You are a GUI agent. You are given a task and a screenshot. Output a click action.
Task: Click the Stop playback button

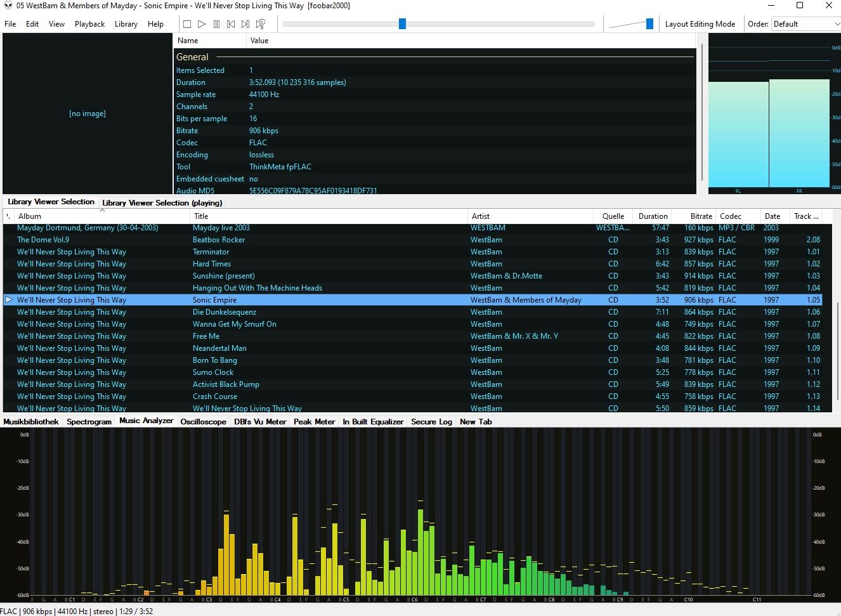[x=187, y=24]
